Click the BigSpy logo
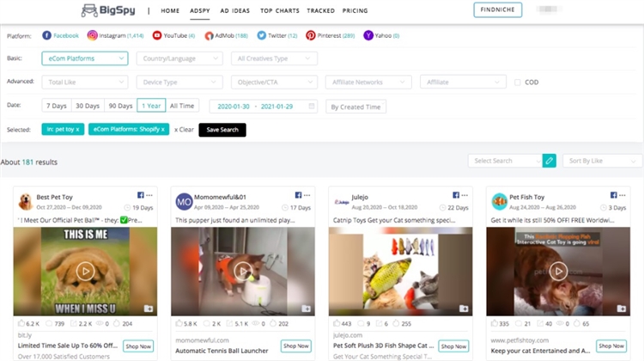 [x=108, y=10]
